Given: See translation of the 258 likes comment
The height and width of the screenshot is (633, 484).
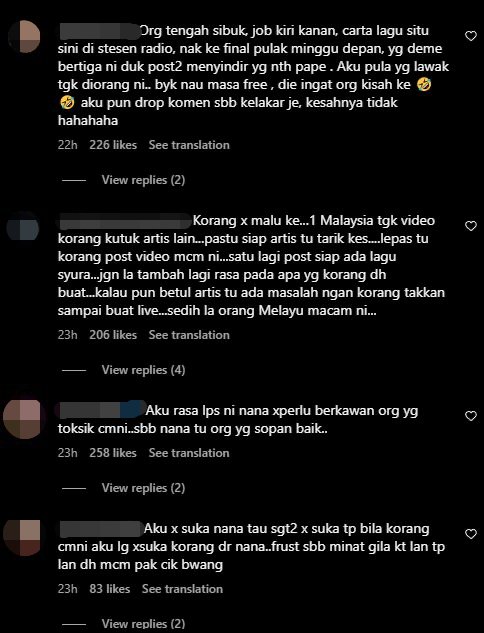Looking at the screenshot, I should click(189, 453).
